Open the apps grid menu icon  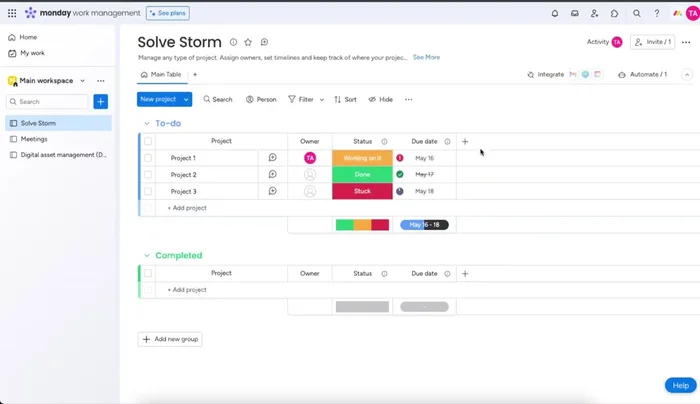click(x=12, y=13)
